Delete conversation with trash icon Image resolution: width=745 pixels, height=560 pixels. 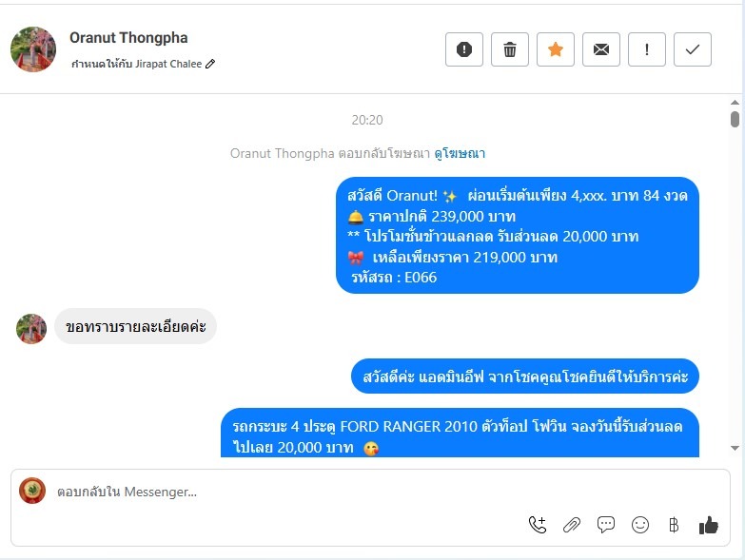(x=510, y=49)
